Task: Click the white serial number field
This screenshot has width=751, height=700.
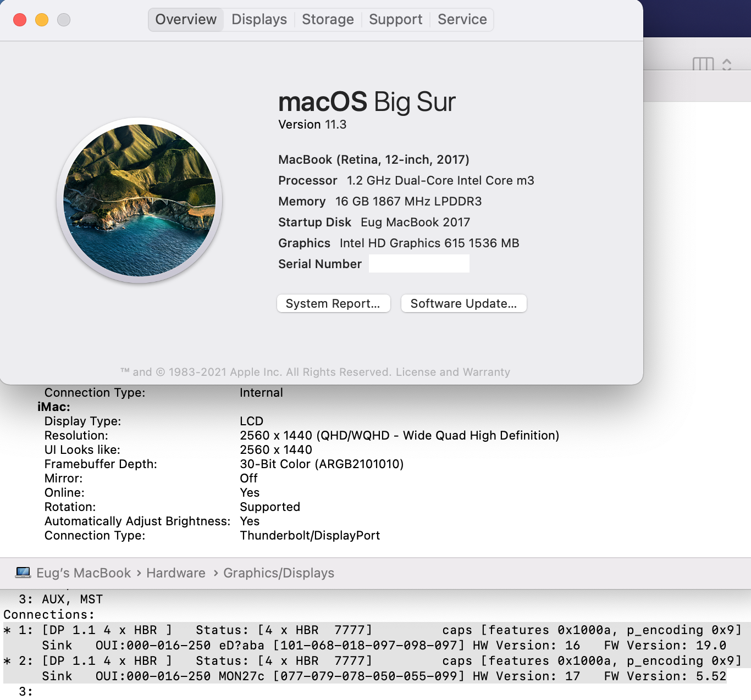Action: tap(419, 264)
